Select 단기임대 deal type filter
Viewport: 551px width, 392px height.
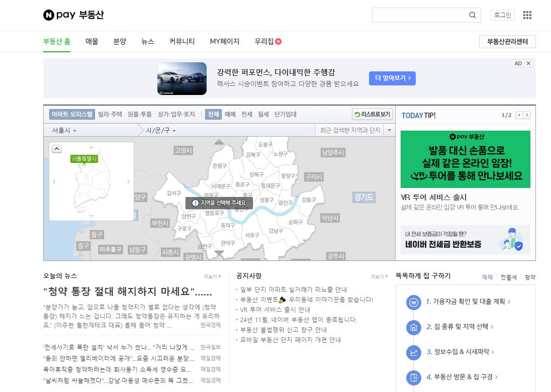coord(286,114)
